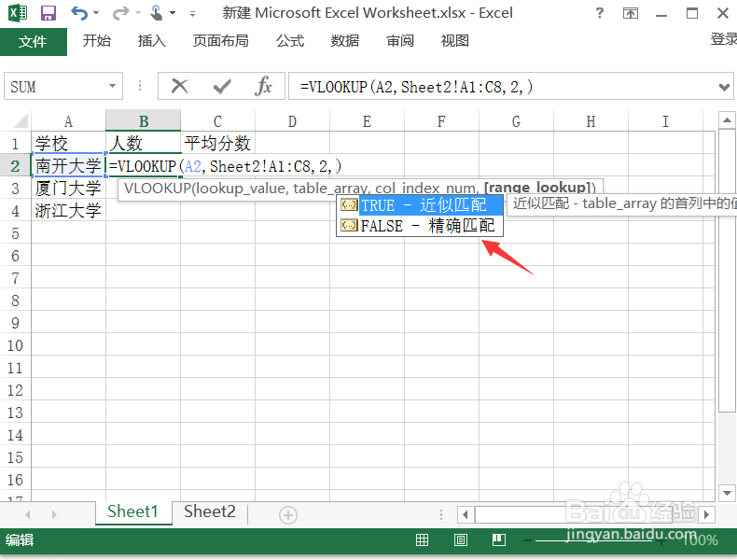
Task: Click the touch/mouse mode icon
Action: (157, 13)
